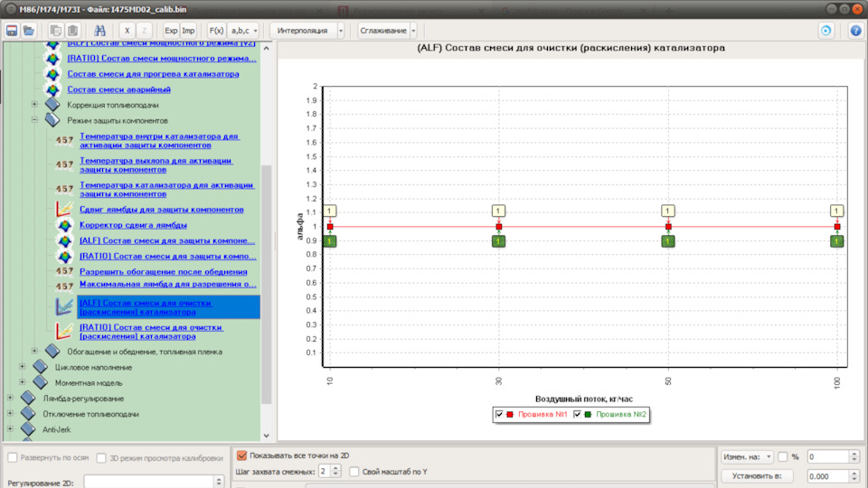Screen dimensions: 868x488
Task: Open Состав смеси аварийный calibration
Action: [x=119, y=89]
